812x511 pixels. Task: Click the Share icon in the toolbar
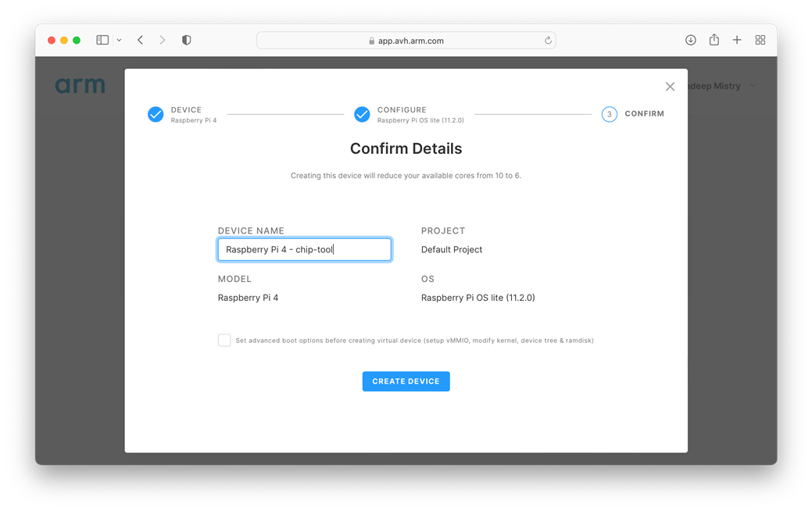tap(714, 39)
